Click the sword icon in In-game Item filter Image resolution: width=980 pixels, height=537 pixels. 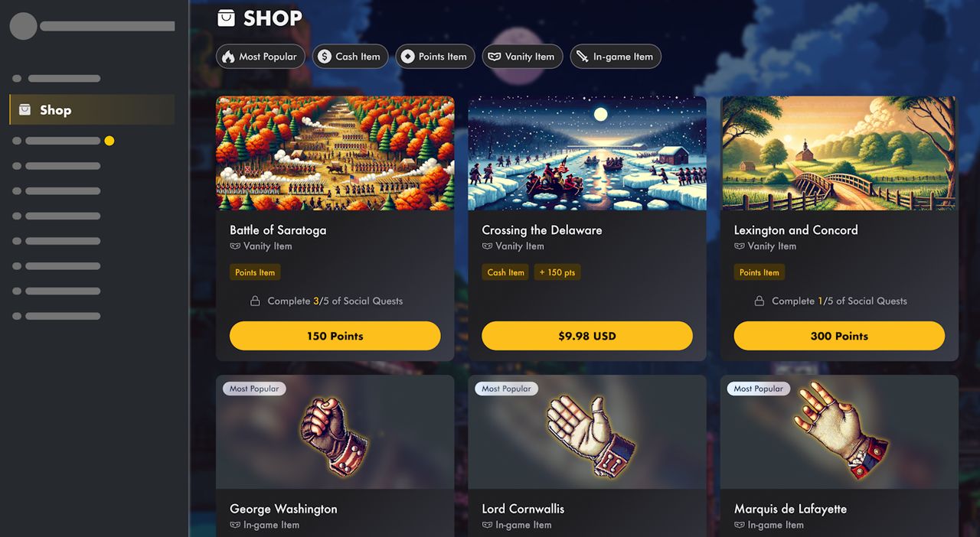[582, 57]
